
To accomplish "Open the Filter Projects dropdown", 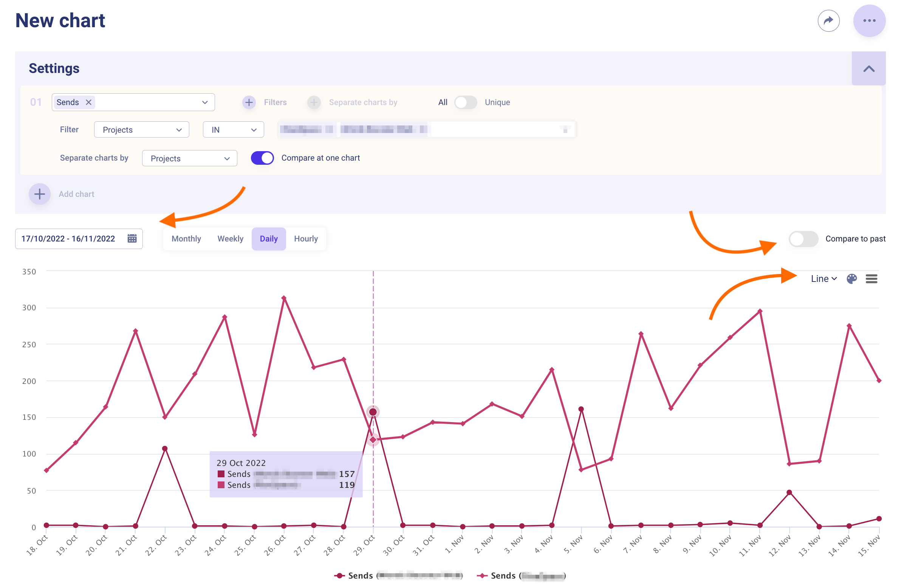I will [141, 130].
